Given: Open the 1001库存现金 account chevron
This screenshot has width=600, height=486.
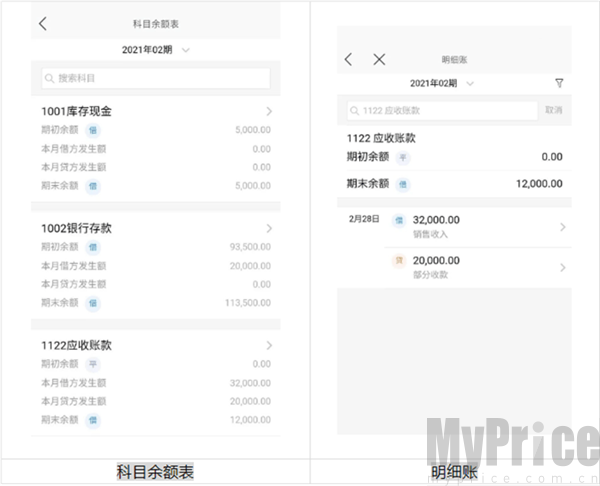Looking at the screenshot, I should pos(269,111).
